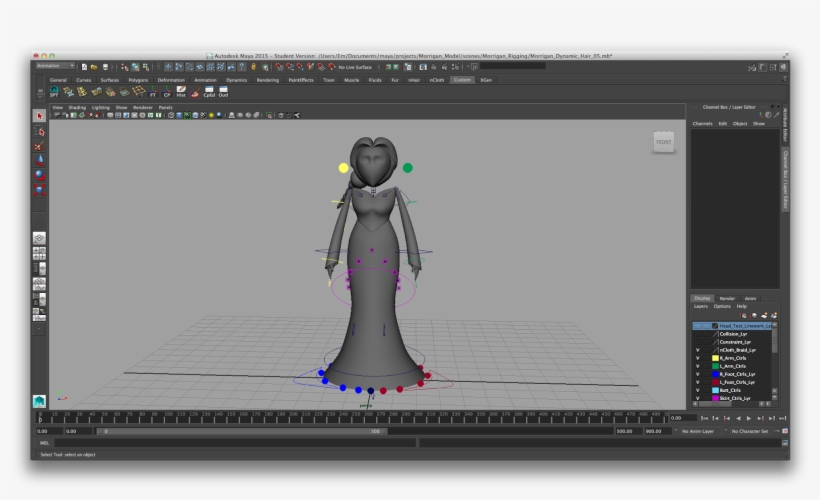Switch to the Anim layer tab
The height and width of the screenshot is (500, 820).
tap(750, 298)
